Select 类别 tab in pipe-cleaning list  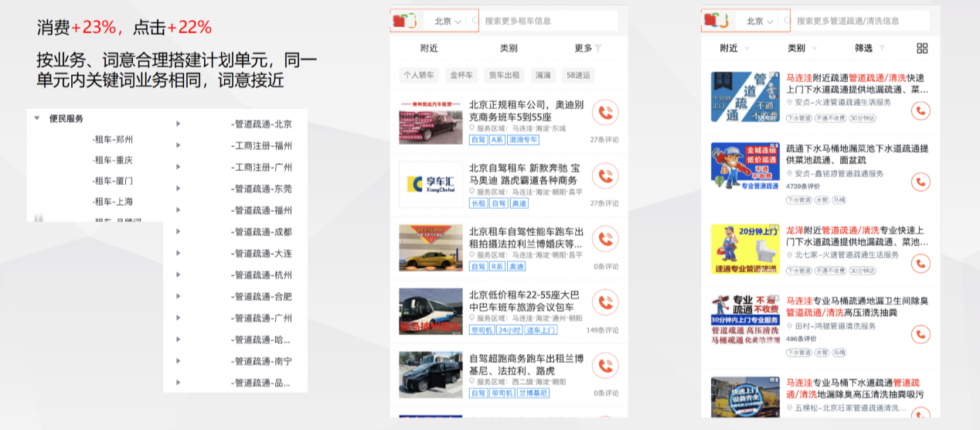800,48
